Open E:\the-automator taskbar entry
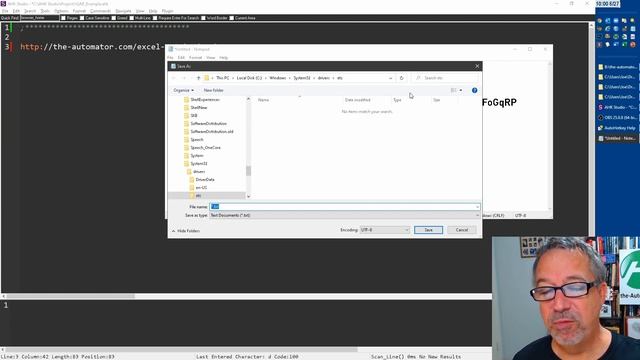The image size is (640, 360). click(x=617, y=67)
